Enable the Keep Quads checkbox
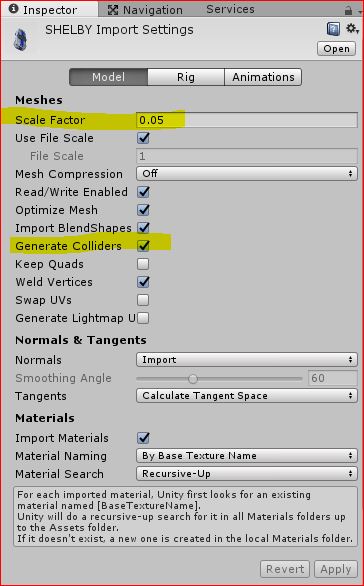 143,264
